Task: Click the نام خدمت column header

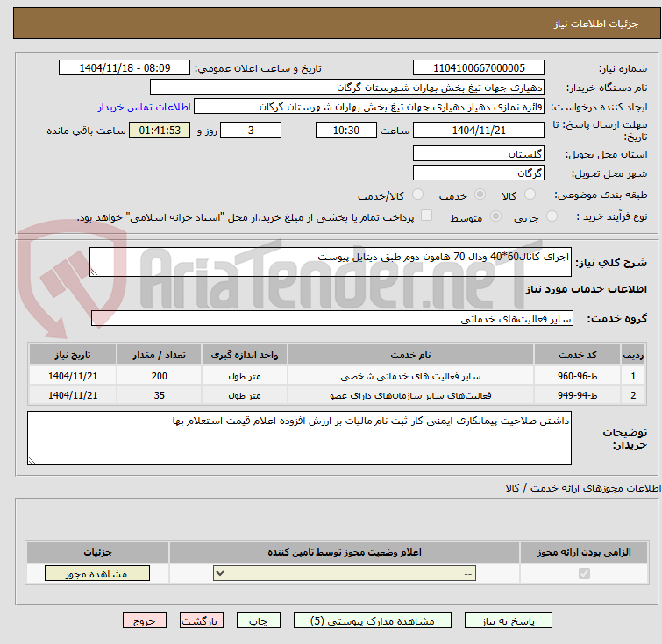Action: (x=411, y=355)
